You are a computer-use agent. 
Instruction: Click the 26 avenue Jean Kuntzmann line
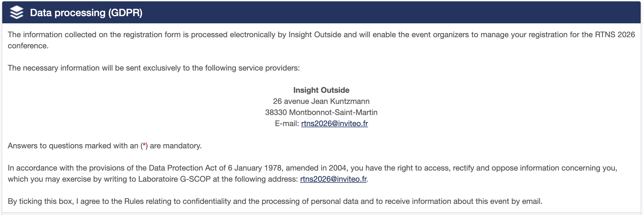(x=321, y=101)
